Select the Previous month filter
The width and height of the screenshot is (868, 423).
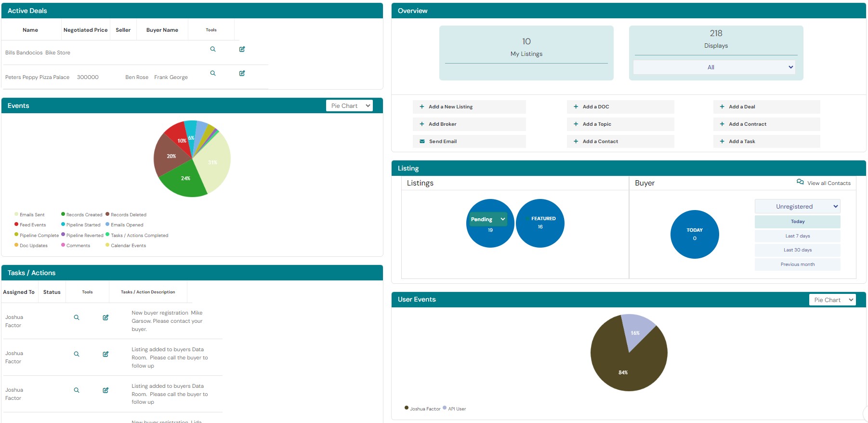797,264
